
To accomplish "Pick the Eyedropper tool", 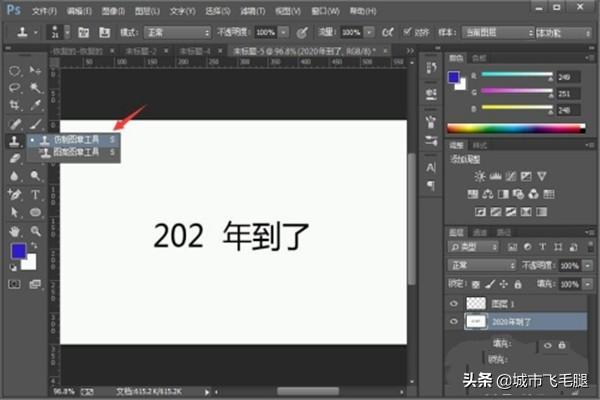I will tap(36, 105).
